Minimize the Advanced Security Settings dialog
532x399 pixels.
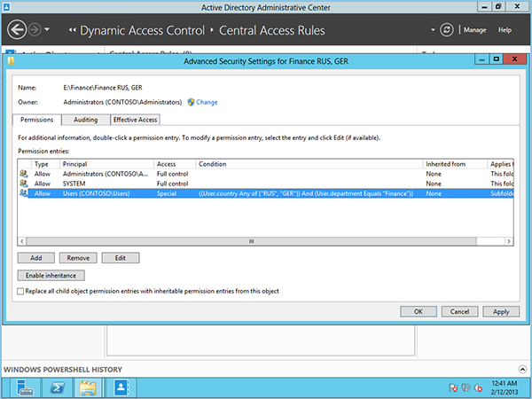(481, 59)
